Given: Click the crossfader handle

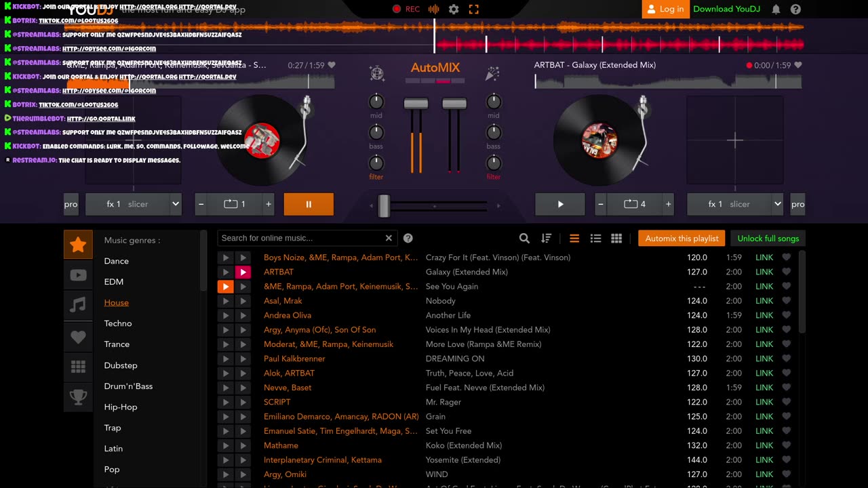Looking at the screenshot, I should pyautogui.click(x=384, y=205).
